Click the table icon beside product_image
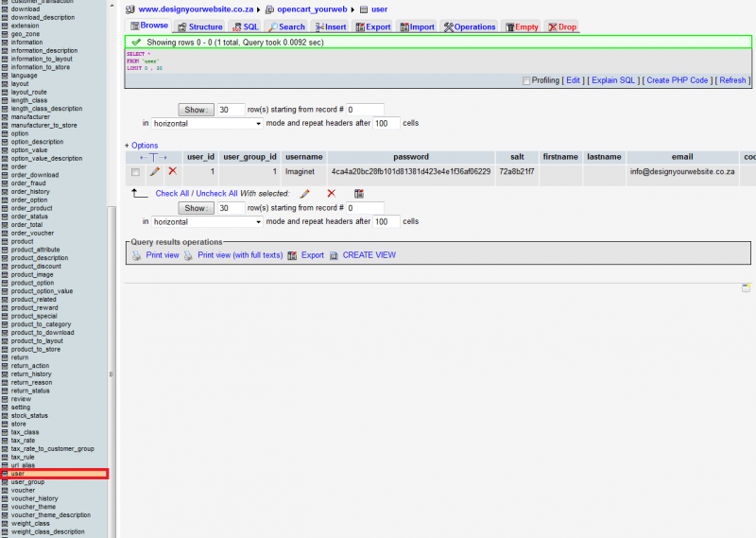Image resolution: width=756 pixels, height=538 pixels. (x=5, y=274)
